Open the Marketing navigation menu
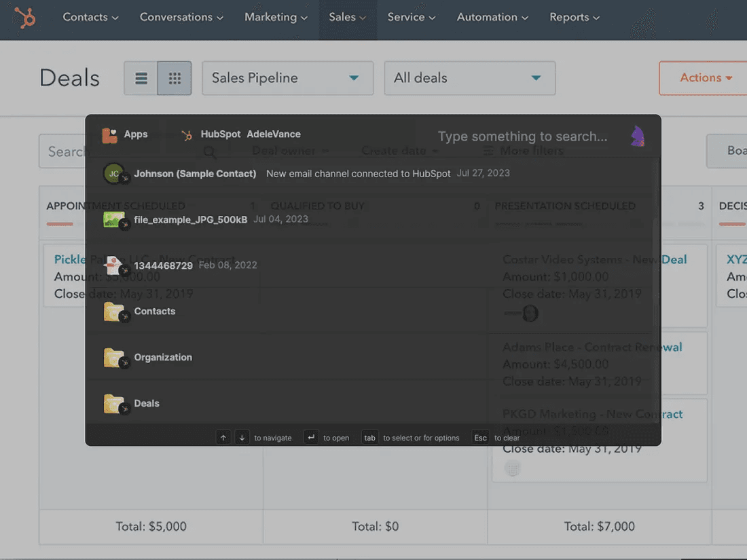This screenshot has height=560, width=747. coord(276,17)
